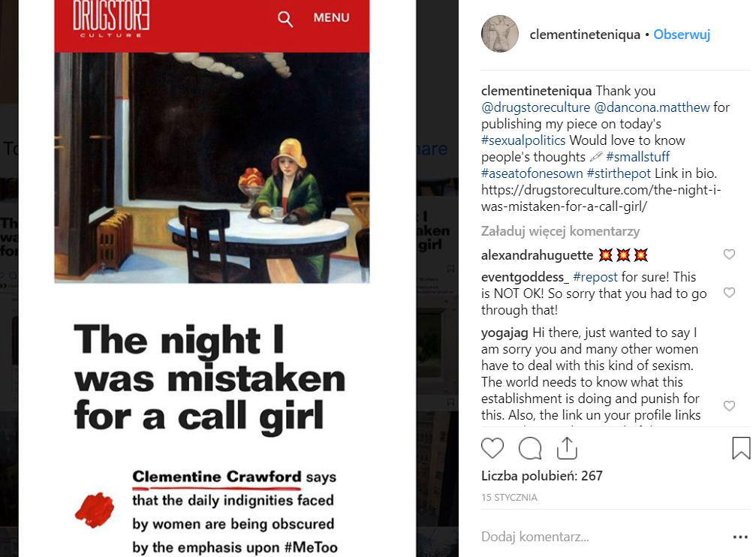
Task: Open the #sexualpolitics hashtag
Action: coord(523,140)
